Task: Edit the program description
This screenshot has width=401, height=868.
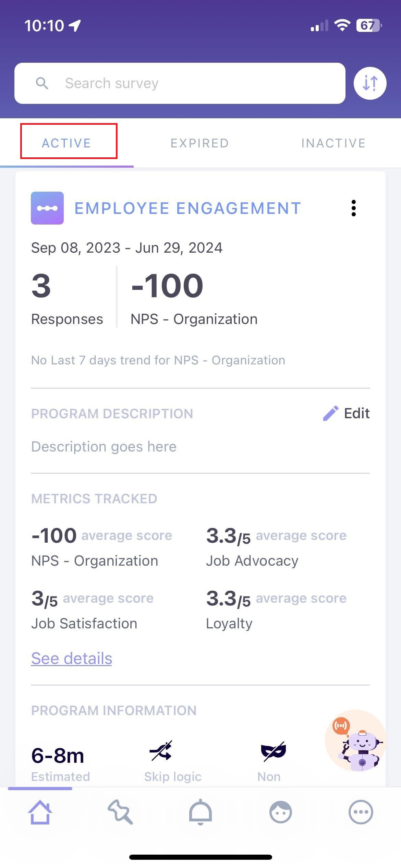Action: coord(347,413)
